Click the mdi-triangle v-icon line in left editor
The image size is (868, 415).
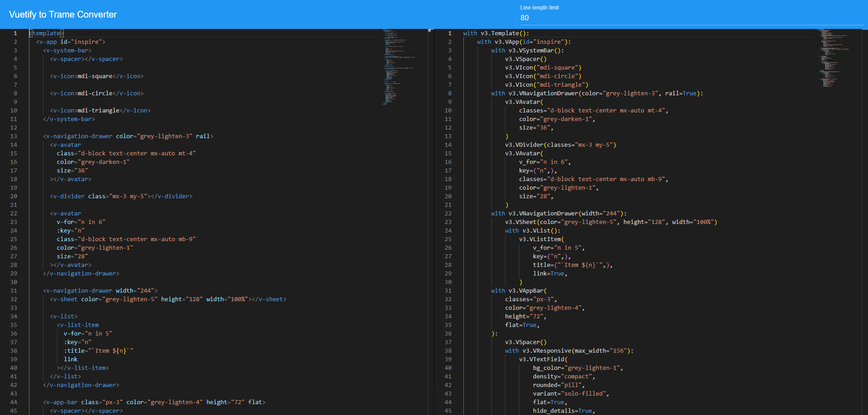pyautogui.click(x=100, y=111)
